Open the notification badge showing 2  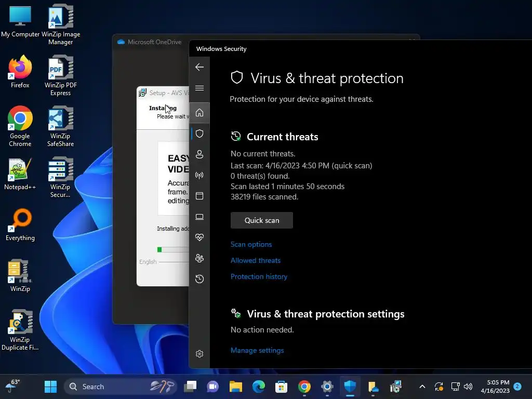coord(517,387)
